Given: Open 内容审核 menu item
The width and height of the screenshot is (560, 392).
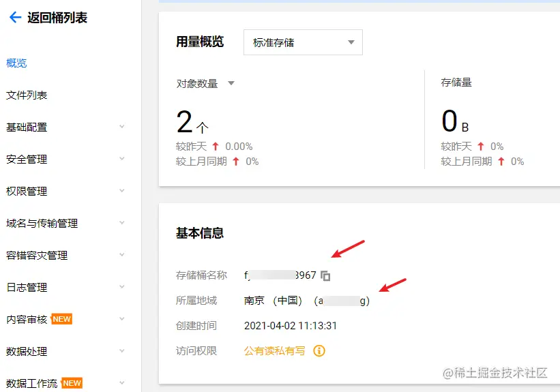Looking at the screenshot, I should tap(27, 320).
